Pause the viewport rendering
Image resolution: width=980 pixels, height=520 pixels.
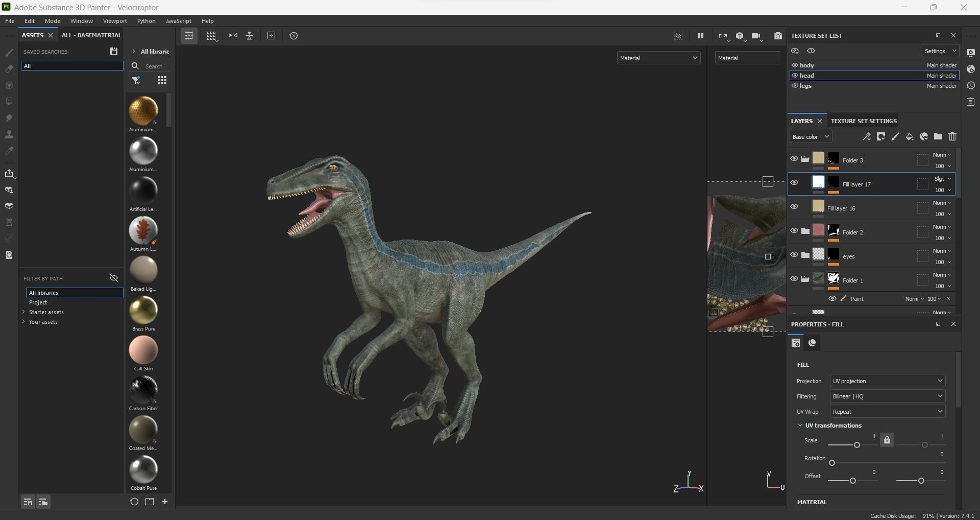coord(700,36)
